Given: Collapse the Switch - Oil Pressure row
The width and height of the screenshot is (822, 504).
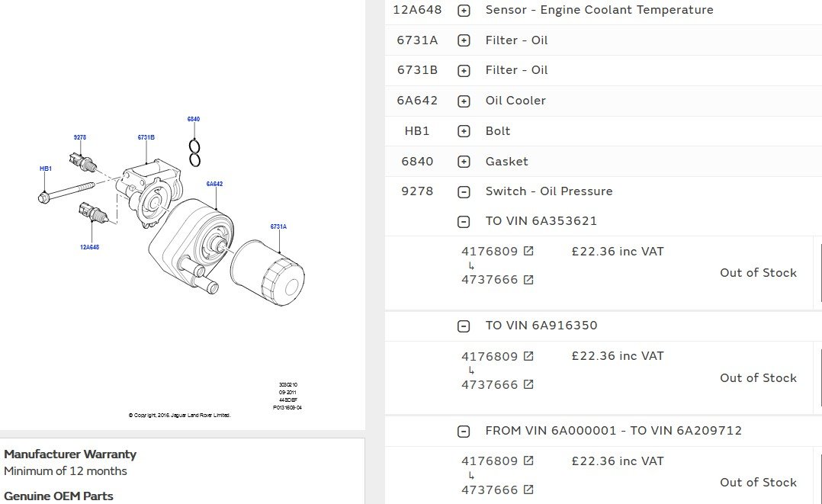Looking at the screenshot, I should [x=464, y=191].
